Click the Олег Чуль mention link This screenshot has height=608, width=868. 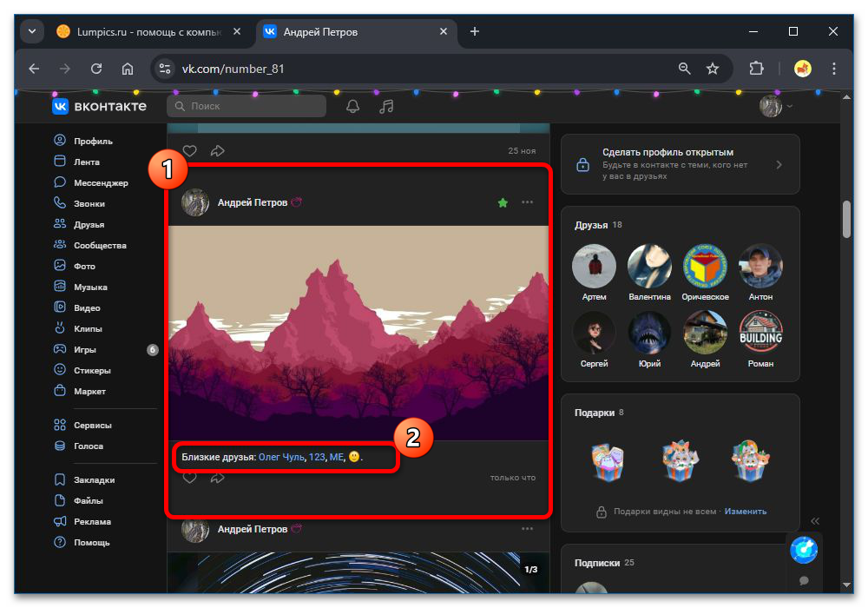281,457
